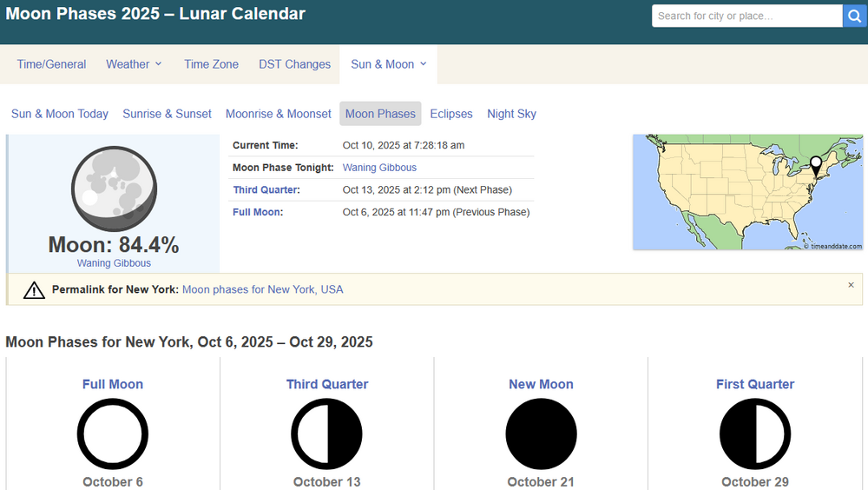Open the Night Sky subtab
Image resolution: width=868 pixels, height=490 pixels.
511,114
